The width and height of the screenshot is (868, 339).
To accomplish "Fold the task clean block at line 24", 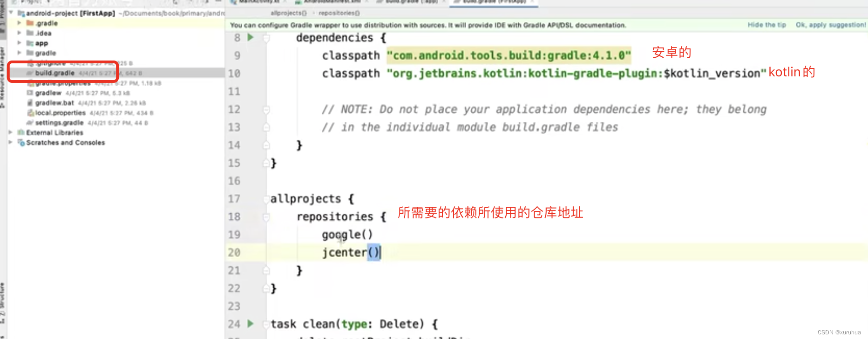I will 266,324.
